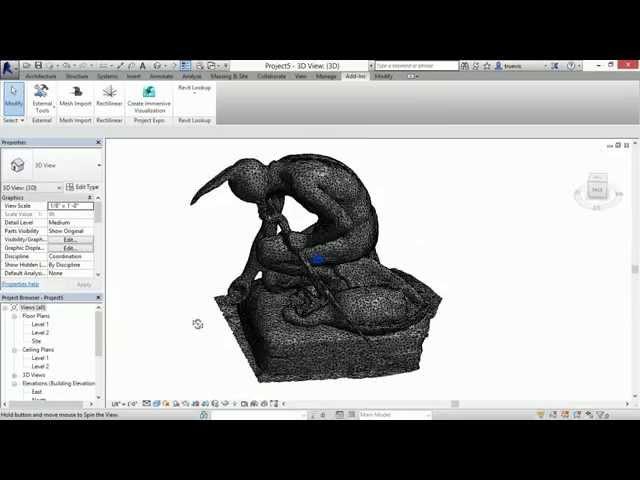Select the Text tool A icon

click(x=143, y=66)
